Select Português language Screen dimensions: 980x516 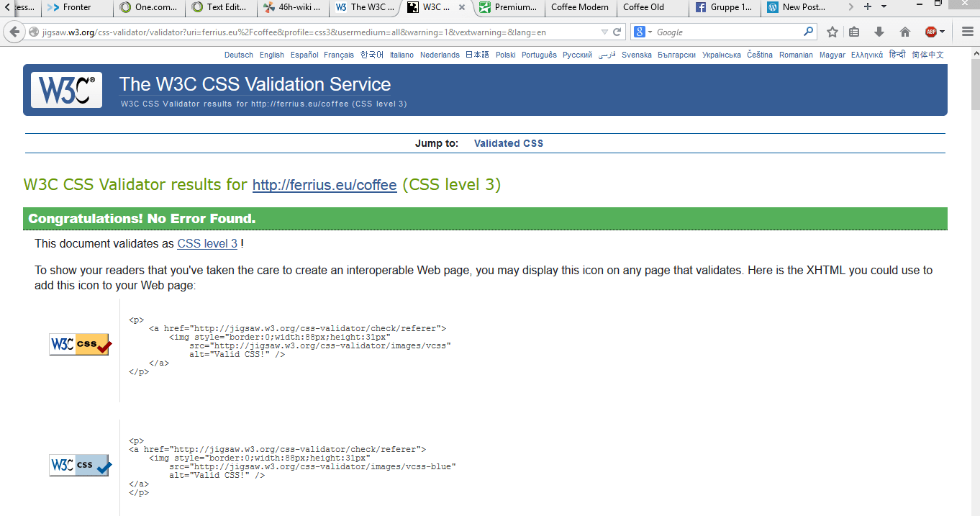coord(539,55)
